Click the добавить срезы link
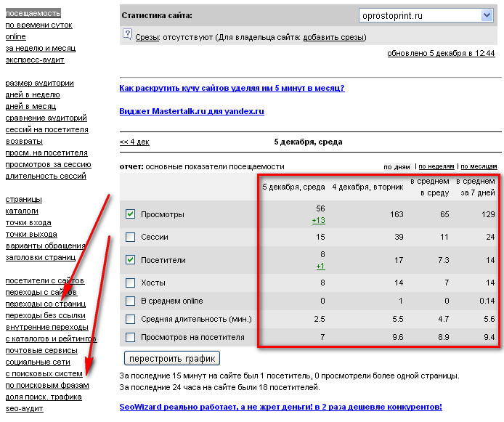 click(333, 37)
